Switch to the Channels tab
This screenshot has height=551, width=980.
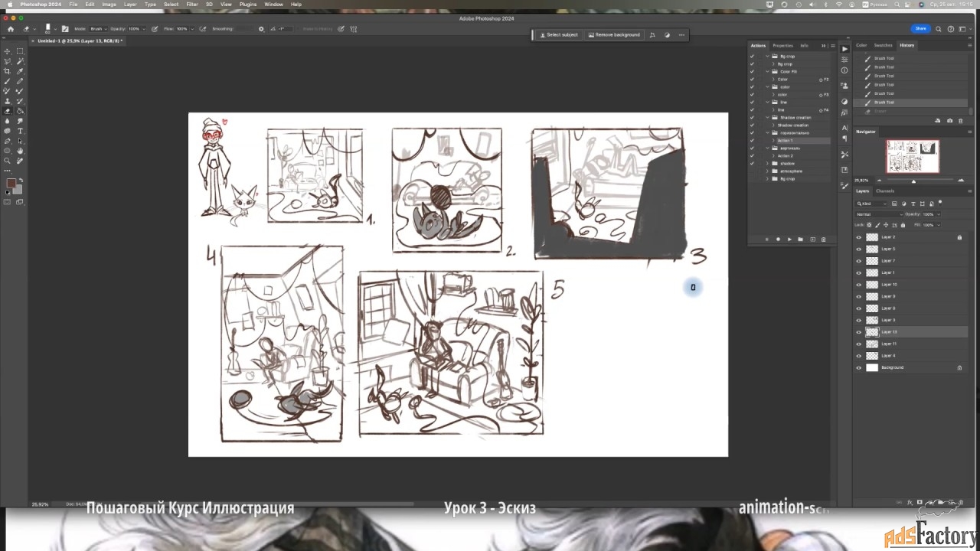[885, 191]
